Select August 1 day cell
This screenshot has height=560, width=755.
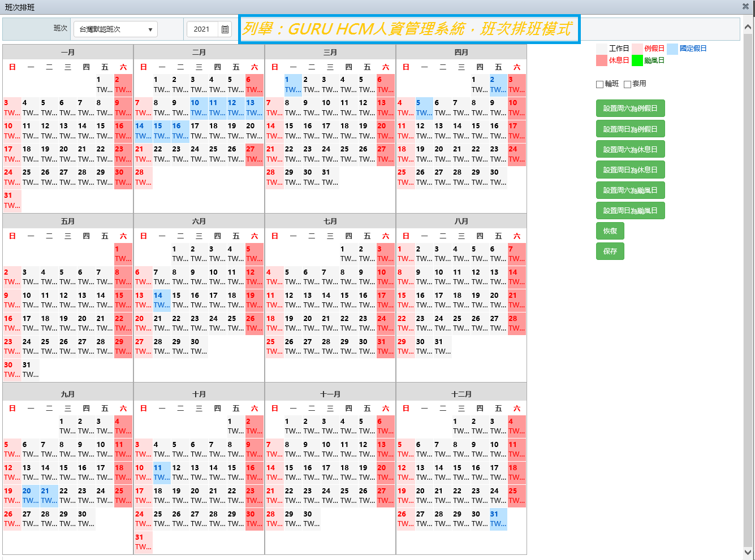pos(405,253)
